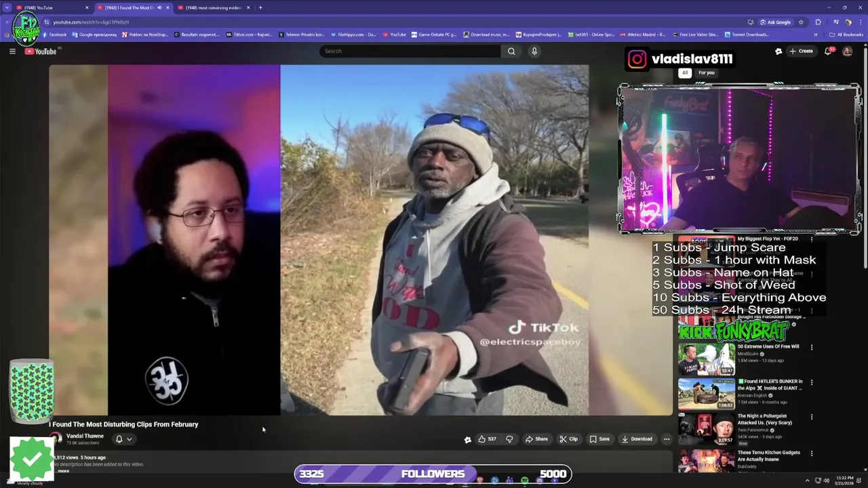Viewport: 868px width, 488px height.
Task: Click the Download button
Action: point(637,439)
